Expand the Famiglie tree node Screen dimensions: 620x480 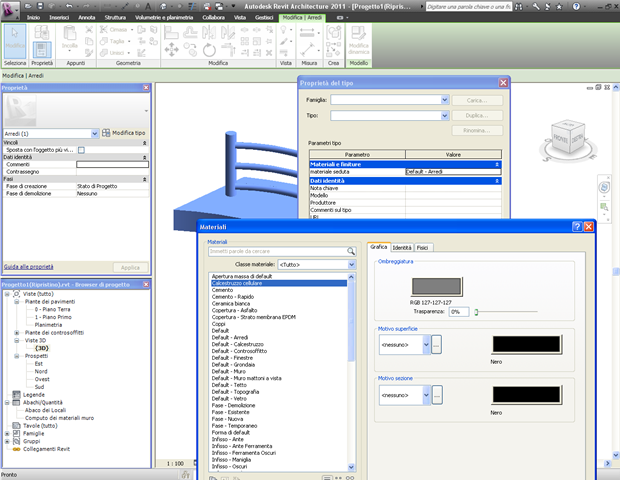pos(7,432)
